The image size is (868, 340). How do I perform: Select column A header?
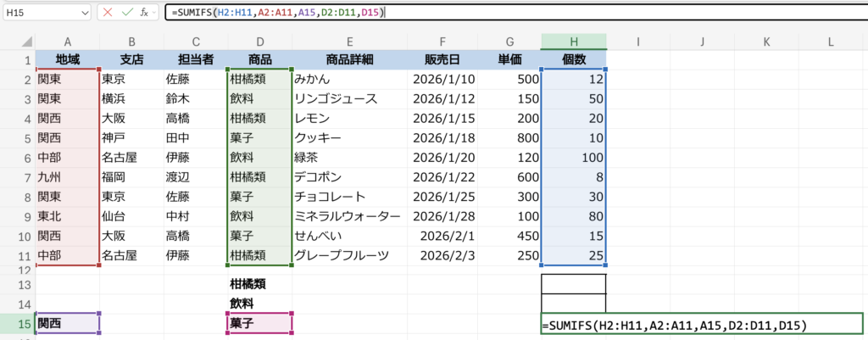click(x=67, y=42)
